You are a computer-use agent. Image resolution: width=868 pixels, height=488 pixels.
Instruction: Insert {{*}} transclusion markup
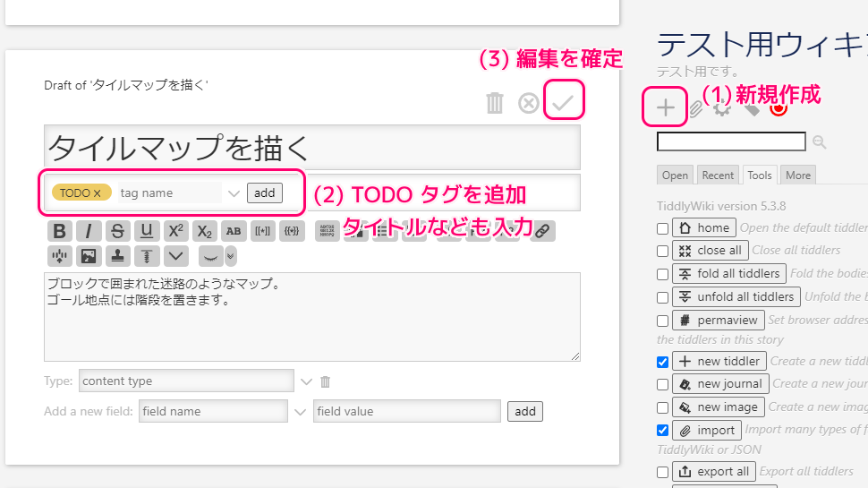pos(292,231)
